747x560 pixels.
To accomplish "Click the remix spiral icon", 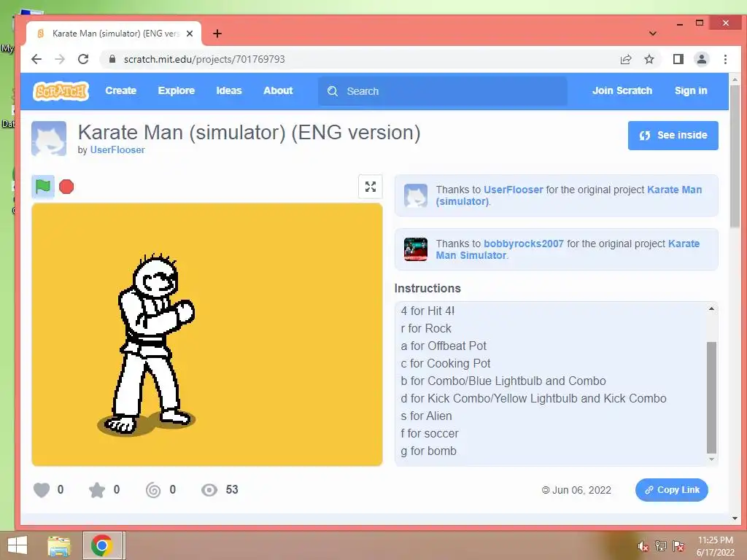I will 153,489.
